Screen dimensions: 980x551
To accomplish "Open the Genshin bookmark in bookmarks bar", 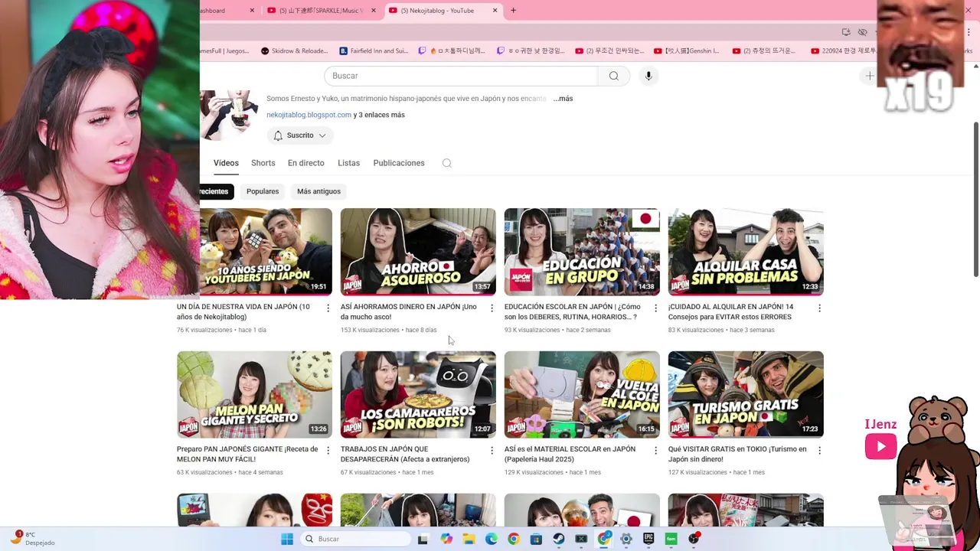I will [x=687, y=51].
